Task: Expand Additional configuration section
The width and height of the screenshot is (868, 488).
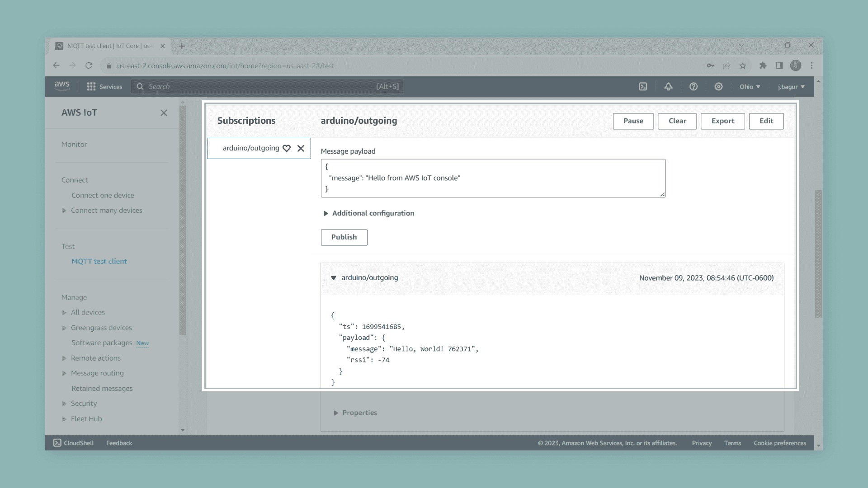Action: (x=368, y=213)
